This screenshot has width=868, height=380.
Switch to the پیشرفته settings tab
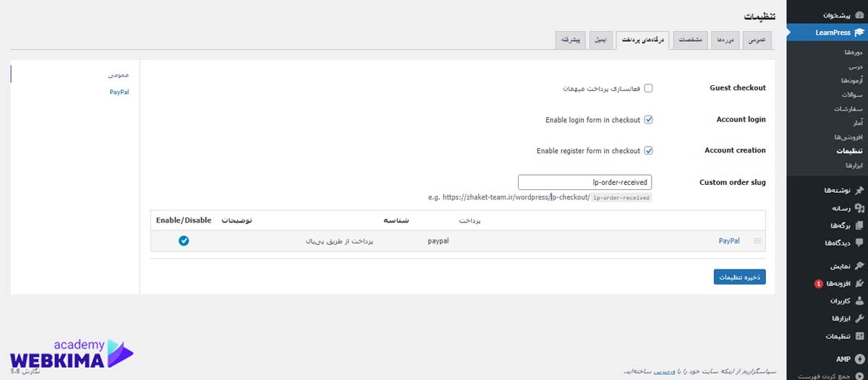point(571,40)
